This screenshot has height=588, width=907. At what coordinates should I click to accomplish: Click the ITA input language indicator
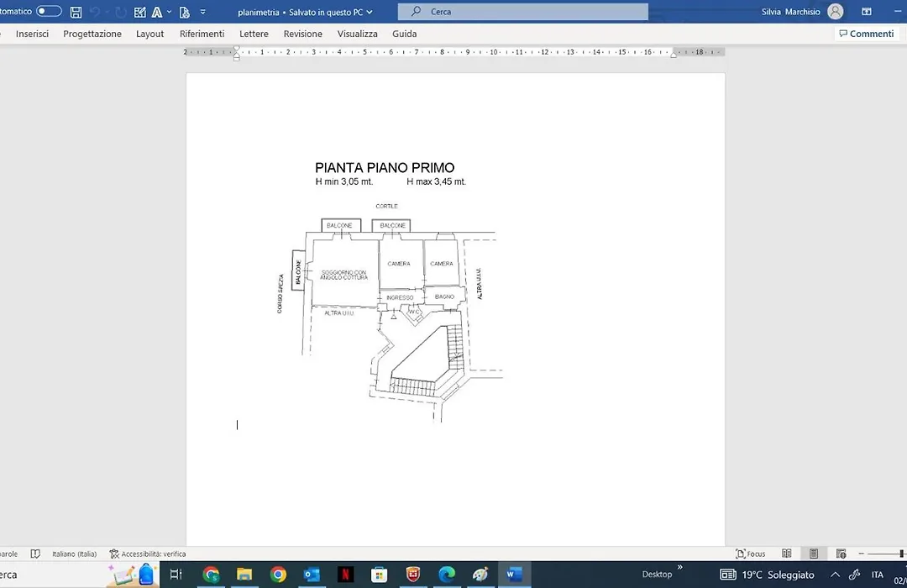click(878, 575)
